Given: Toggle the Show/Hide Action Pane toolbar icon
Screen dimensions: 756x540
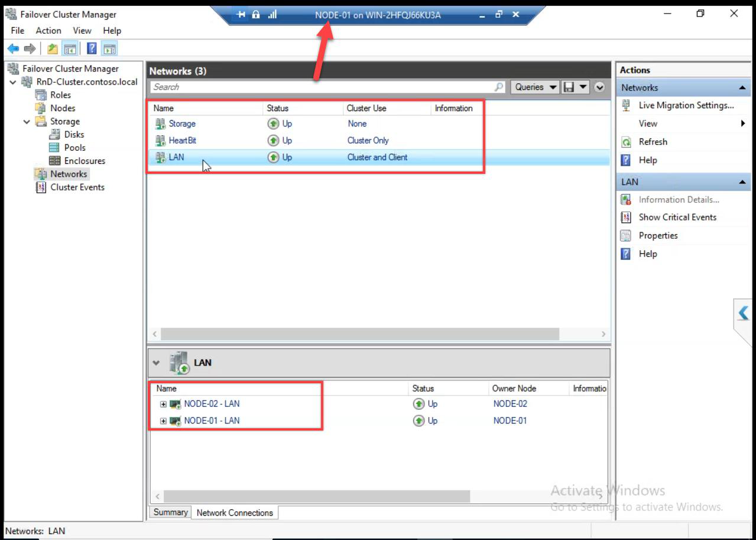Looking at the screenshot, I should pyautogui.click(x=109, y=48).
